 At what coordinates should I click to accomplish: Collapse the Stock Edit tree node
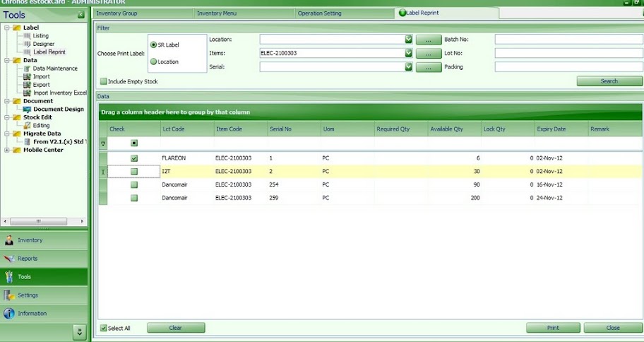(x=7, y=117)
